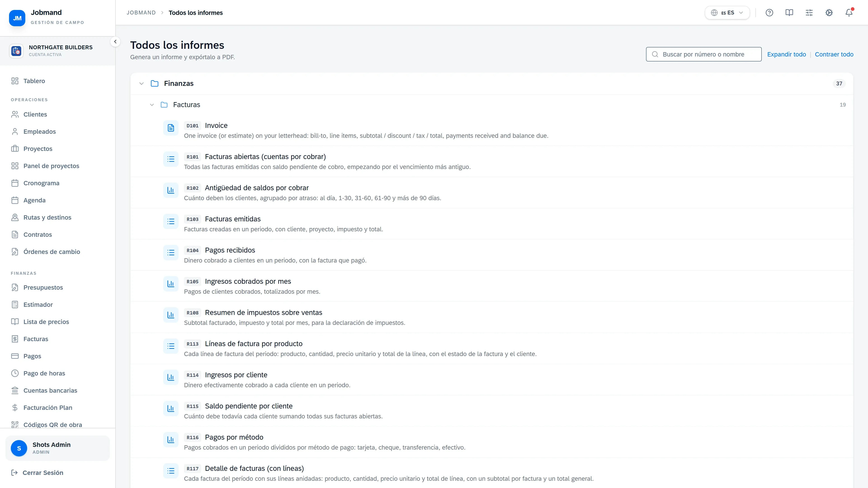The image size is (868, 488).
Task: Click Expandir todo link
Action: tap(786, 54)
